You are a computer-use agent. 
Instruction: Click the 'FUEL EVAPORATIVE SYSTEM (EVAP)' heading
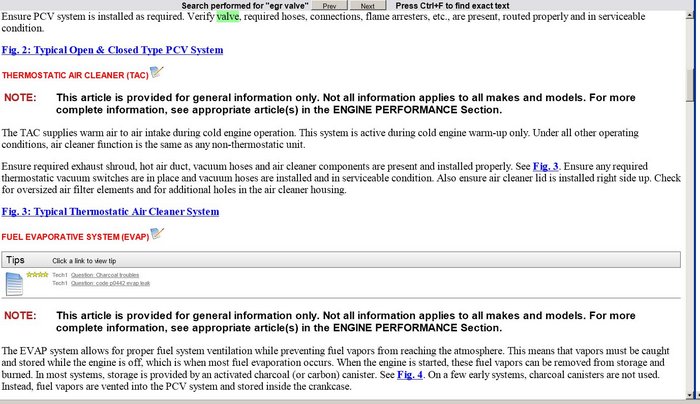coord(75,237)
